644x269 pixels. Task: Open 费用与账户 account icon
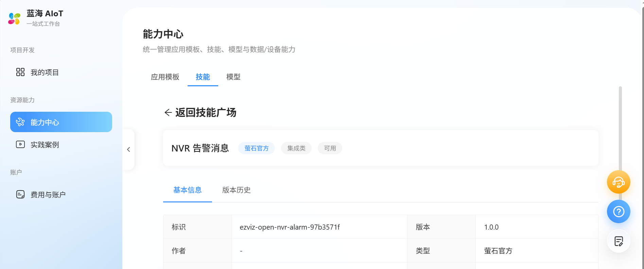click(x=20, y=194)
